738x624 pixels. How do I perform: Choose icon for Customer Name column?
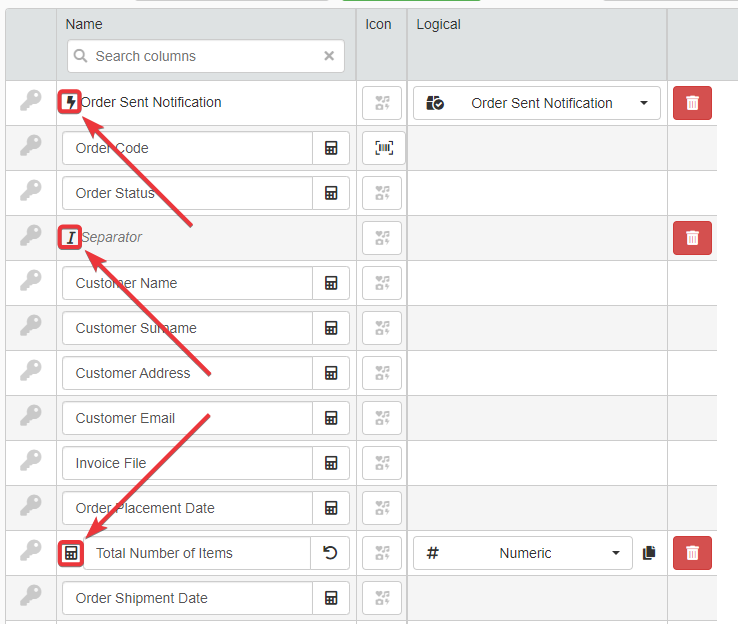382,283
